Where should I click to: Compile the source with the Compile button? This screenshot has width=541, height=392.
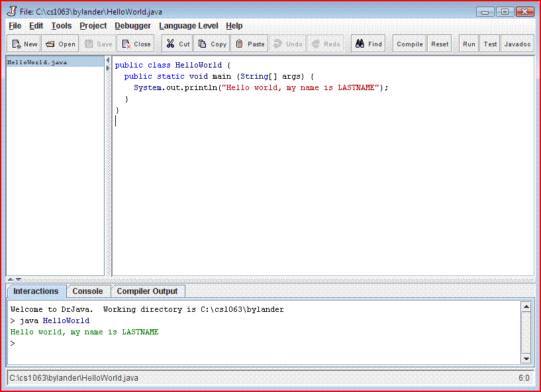pos(409,44)
